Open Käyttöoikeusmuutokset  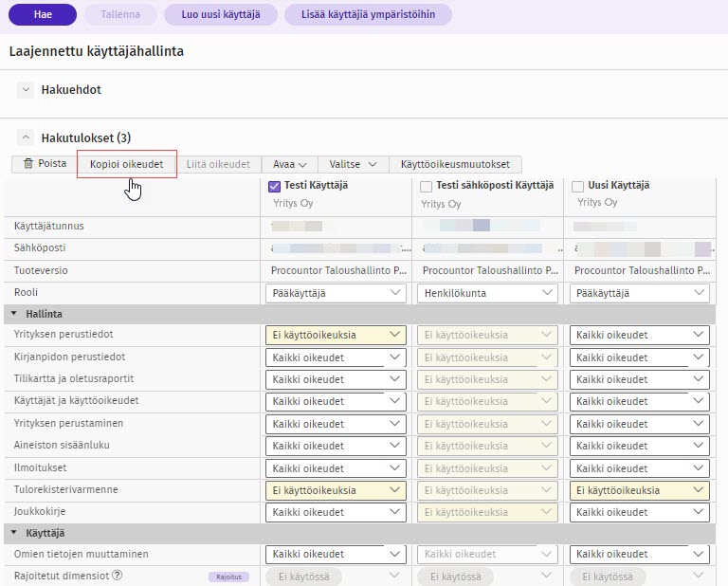[455, 164]
